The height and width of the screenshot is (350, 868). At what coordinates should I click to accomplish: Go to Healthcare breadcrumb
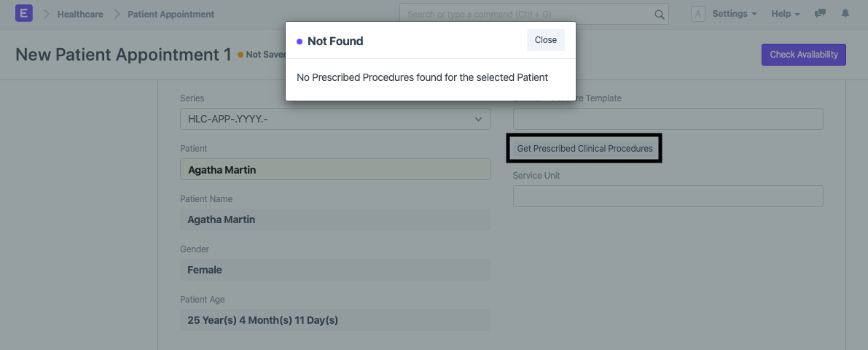coord(80,14)
